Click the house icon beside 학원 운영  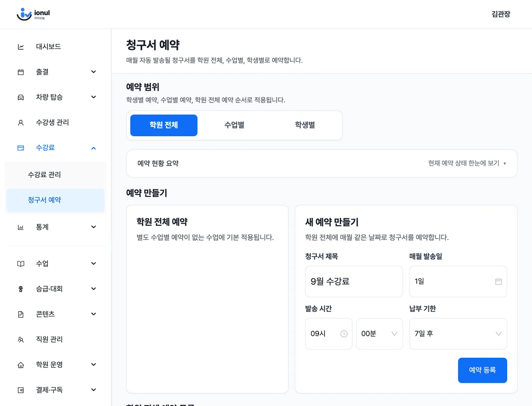tap(21, 365)
